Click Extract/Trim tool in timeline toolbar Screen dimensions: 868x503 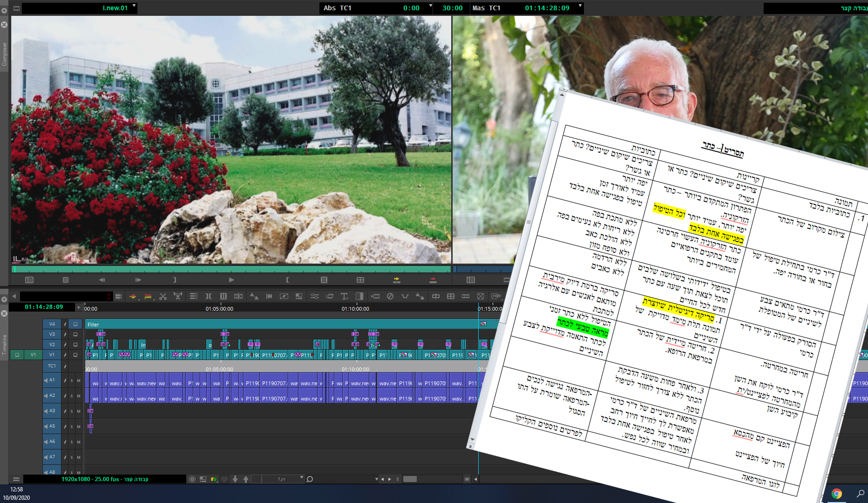coord(178,296)
